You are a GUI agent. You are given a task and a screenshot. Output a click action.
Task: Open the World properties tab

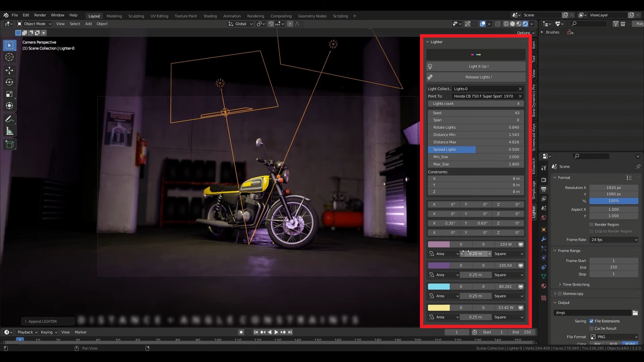543,218
